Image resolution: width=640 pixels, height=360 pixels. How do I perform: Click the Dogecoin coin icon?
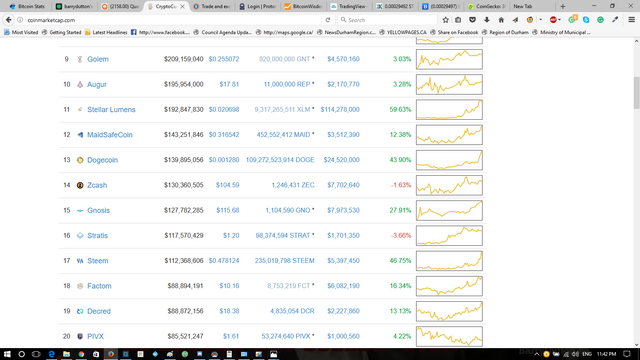coord(80,160)
